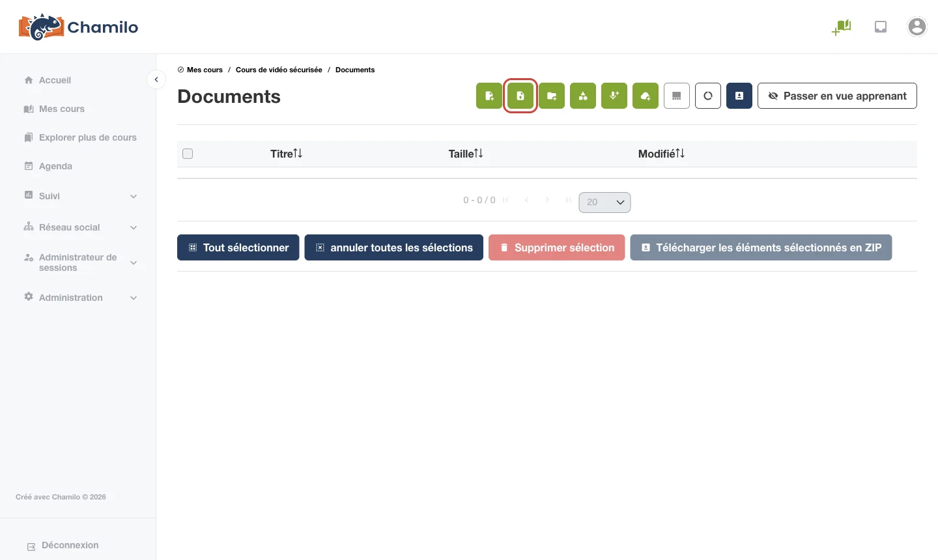Click the Cours de vidéo sécurisée breadcrumb
Screen dimensions: 938x560
(279, 70)
